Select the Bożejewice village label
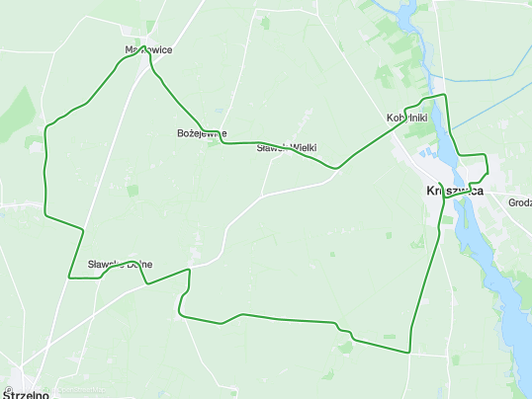Image resolution: width=532 pixels, height=399 pixels. 202,133
